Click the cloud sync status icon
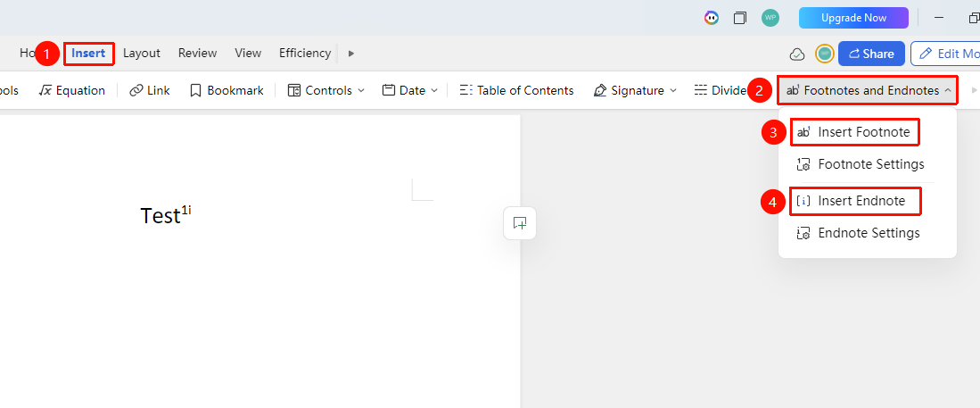Image resolution: width=980 pixels, height=408 pixels. coord(797,54)
